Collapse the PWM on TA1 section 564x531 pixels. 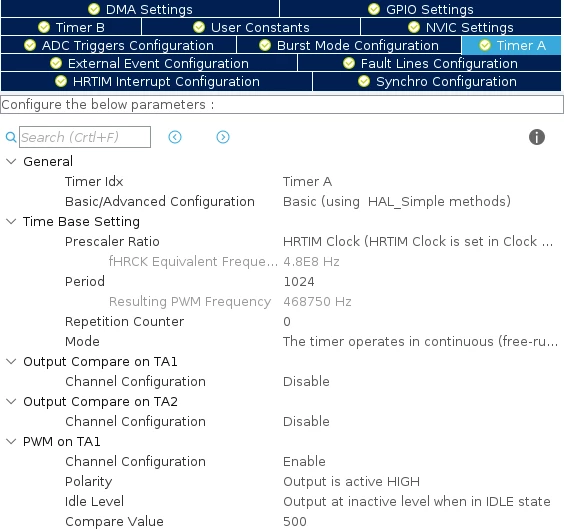[11, 441]
